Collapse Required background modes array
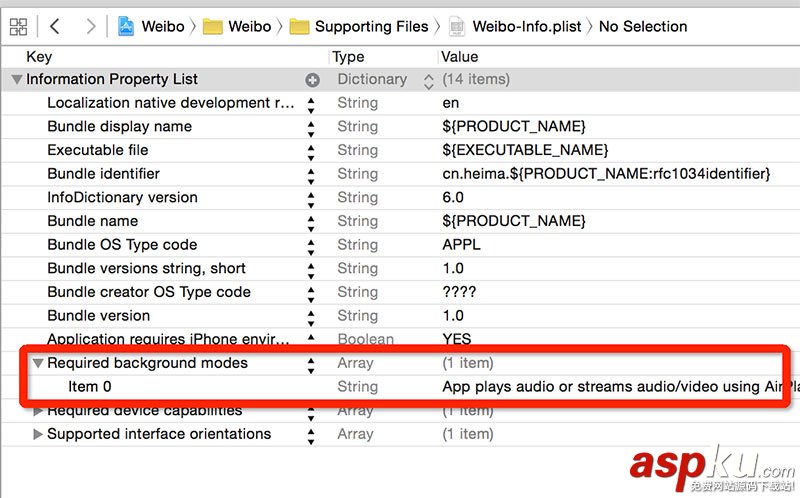Image resolution: width=800 pixels, height=498 pixels. [38, 364]
